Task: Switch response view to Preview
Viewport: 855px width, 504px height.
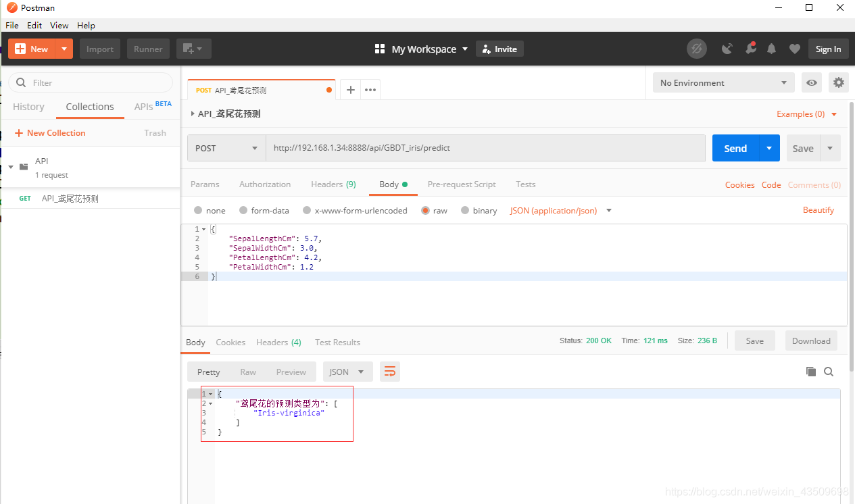Action: (x=291, y=372)
